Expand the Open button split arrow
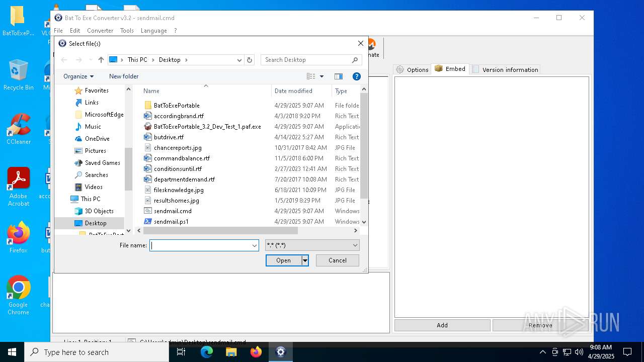The height and width of the screenshot is (362, 644). [x=304, y=260]
